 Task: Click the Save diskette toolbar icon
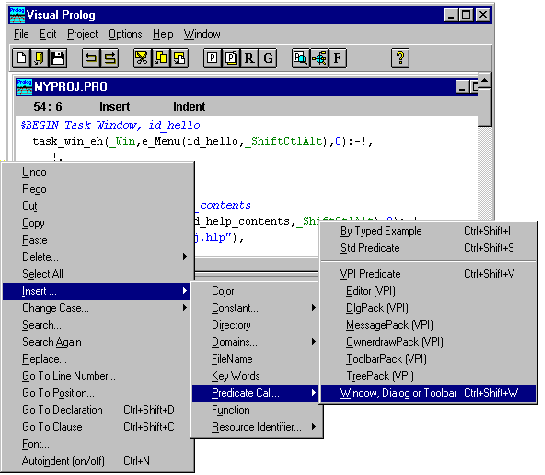[x=57, y=58]
